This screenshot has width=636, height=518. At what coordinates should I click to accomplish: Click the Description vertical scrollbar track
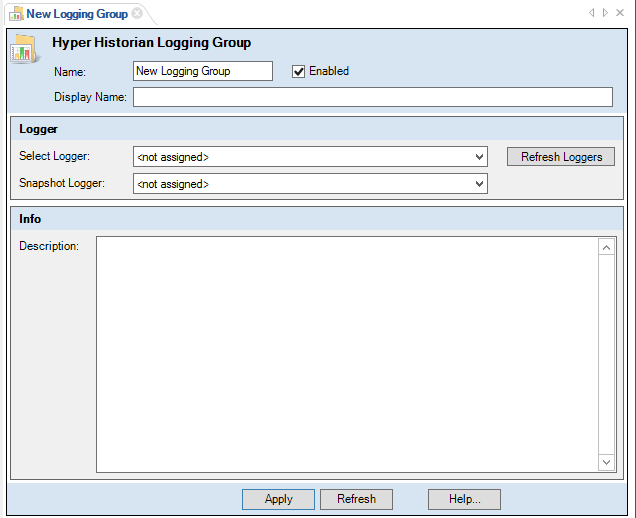point(606,354)
